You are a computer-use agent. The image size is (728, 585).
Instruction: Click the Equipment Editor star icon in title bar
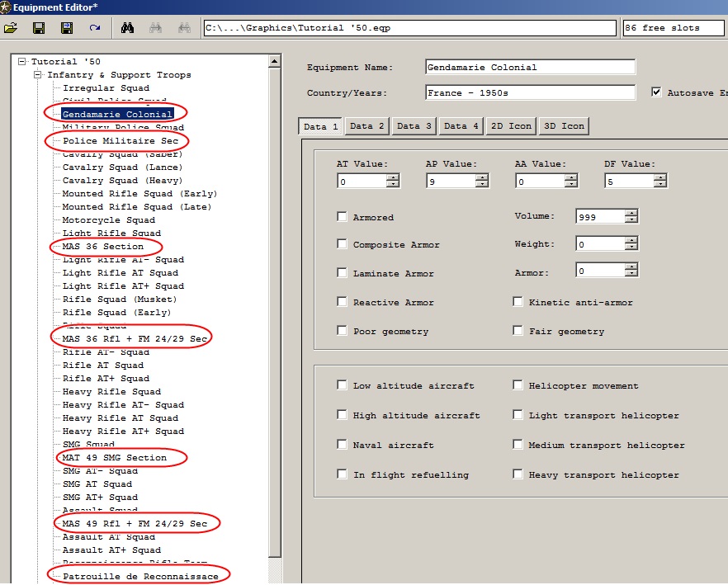point(6,7)
